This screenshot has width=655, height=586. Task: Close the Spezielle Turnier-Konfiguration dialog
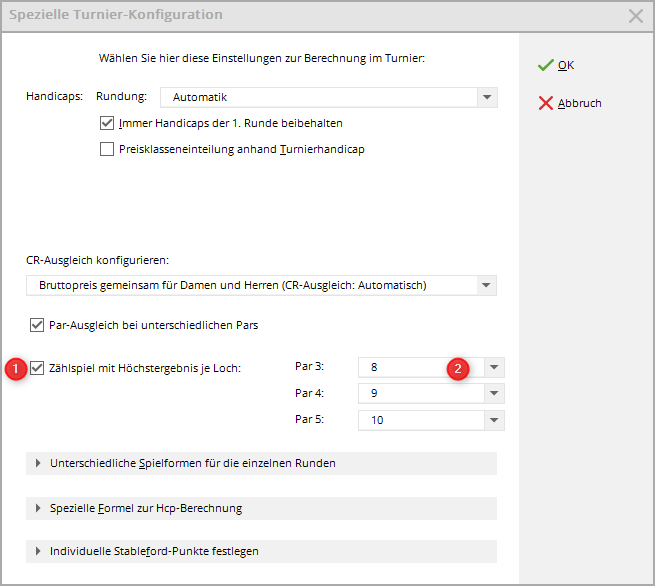click(635, 16)
